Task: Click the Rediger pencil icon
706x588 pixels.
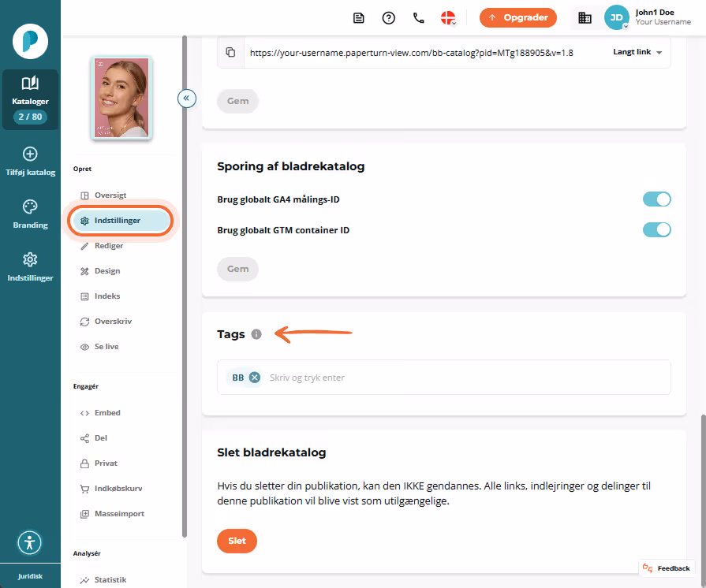Action: point(84,246)
